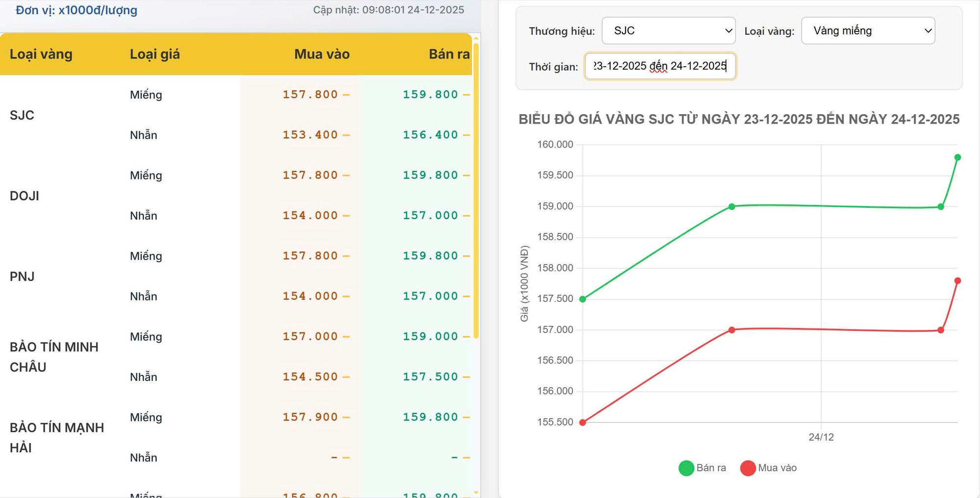Click trend icon next to DOJI Nhẫn buy price
This screenshot has height=498, width=980.
(345, 215)
